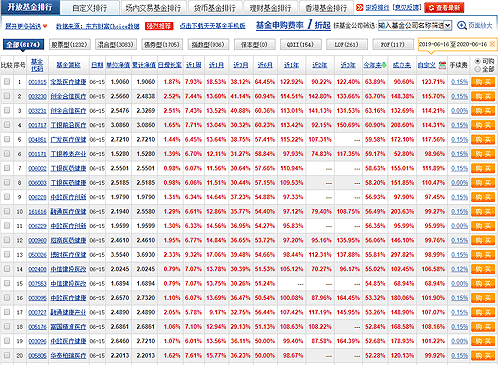The image size is (500, 365).
Task: Click the 基金申购费率1折起 banner
Action: (x=293, y=25)
